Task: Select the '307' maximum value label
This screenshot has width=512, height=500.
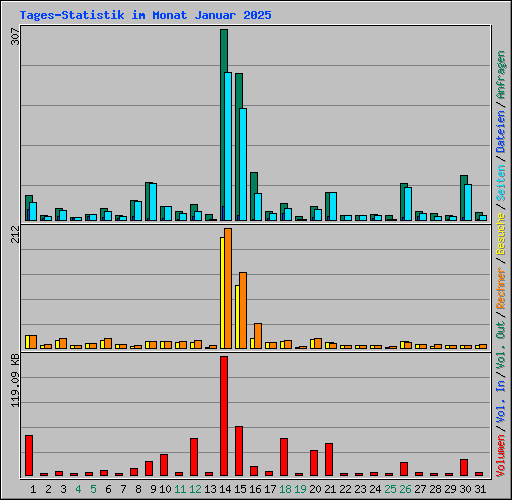Action: [x=16, y=36]
